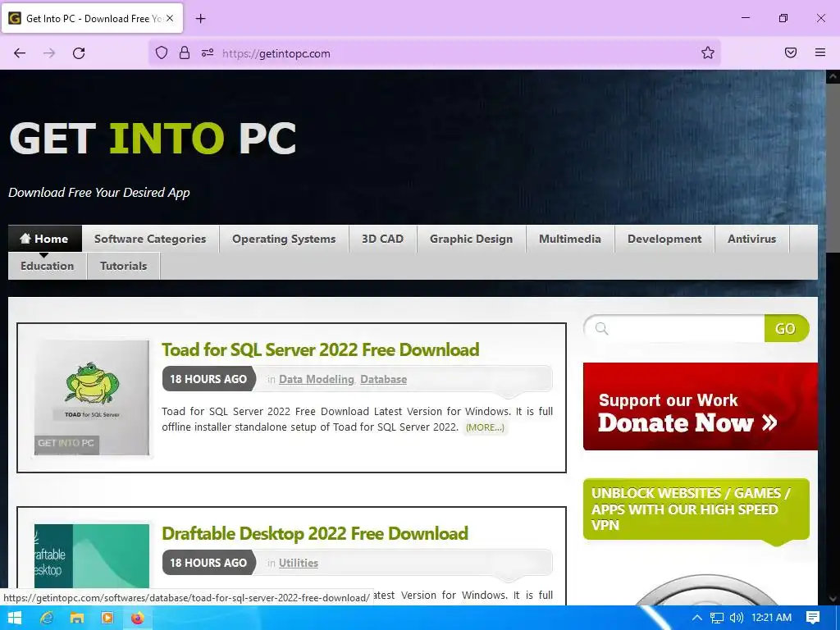Go to the Graphic Design category

pos(471,239)
